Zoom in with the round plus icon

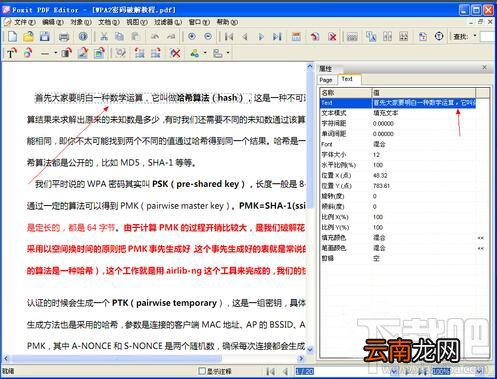192,36
